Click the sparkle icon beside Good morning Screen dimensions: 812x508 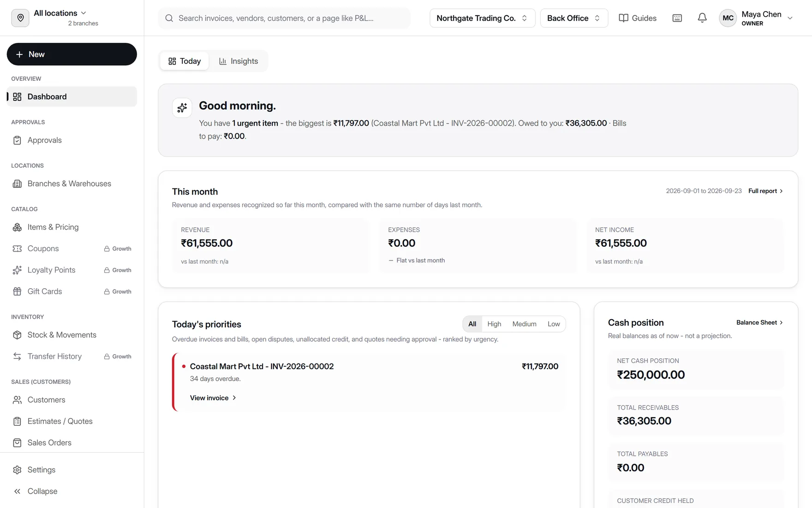[182, 108]
